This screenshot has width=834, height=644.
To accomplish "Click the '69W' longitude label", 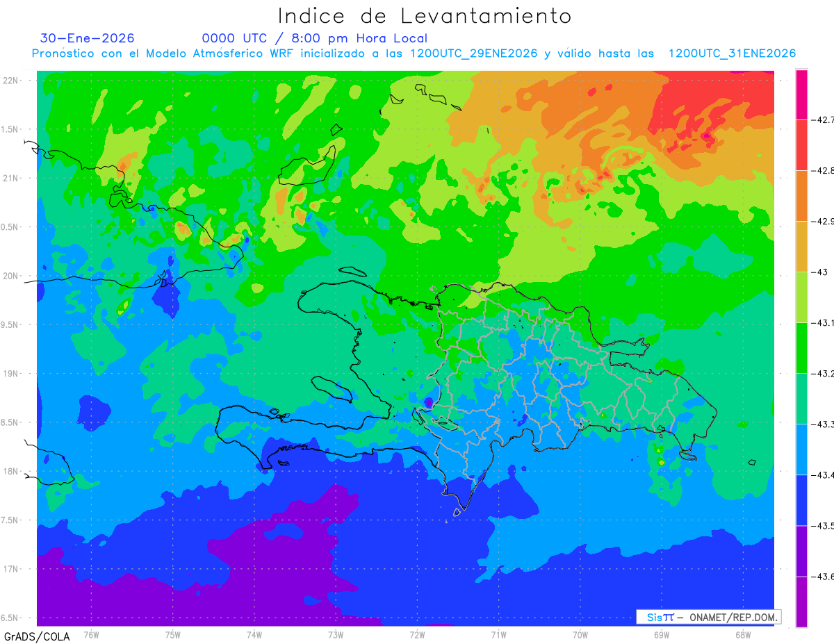I will [x=662, y=635].
